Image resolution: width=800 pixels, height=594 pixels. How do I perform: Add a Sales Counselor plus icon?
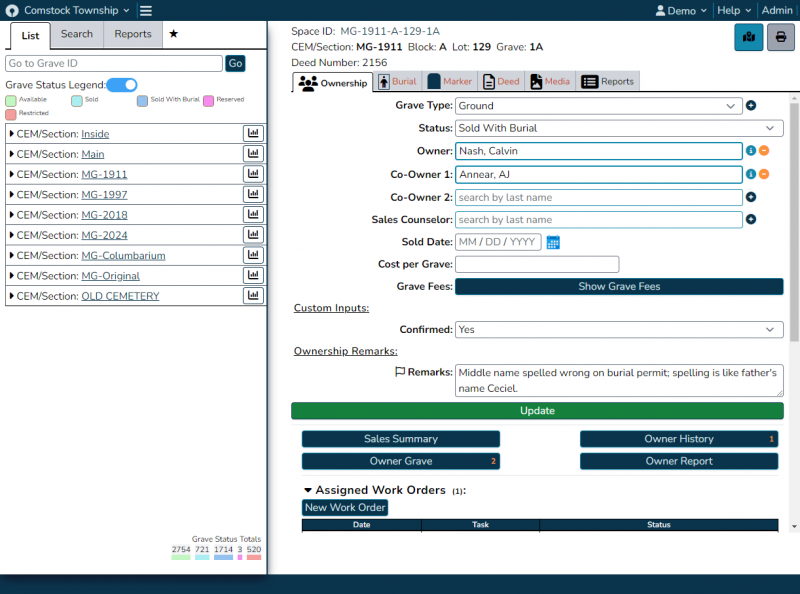pyautogui.click(x=751, y=219)
